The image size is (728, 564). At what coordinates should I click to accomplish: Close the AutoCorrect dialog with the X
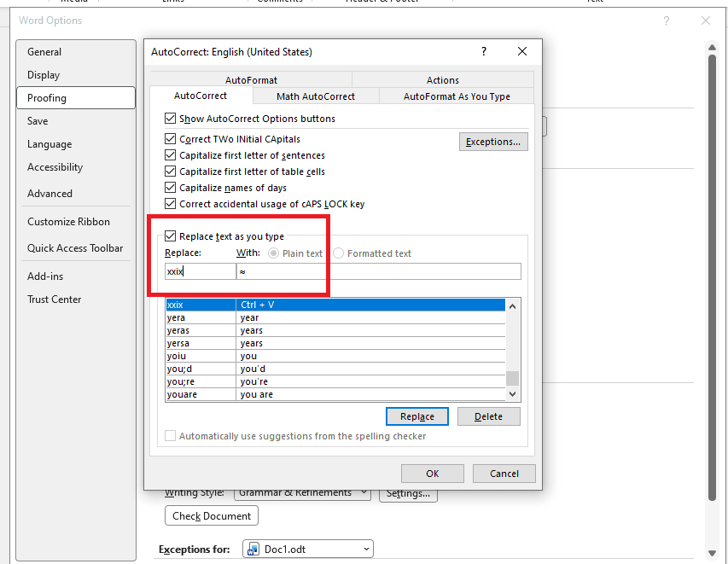tap(521, 51)
